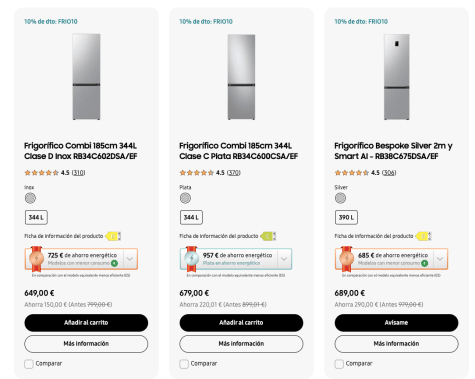
Task: Click silver medal icon beside 957 € savings
Action: (x=192, y=258)
